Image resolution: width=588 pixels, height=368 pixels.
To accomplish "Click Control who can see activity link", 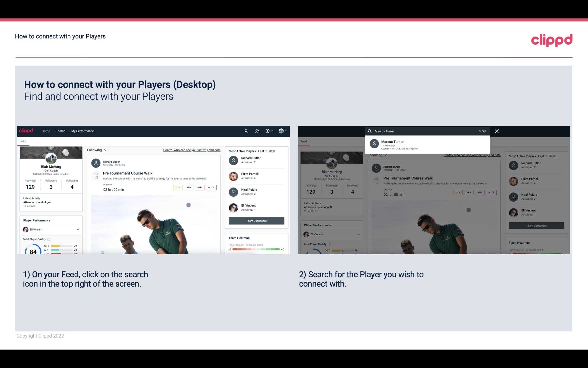I will 191,150.
